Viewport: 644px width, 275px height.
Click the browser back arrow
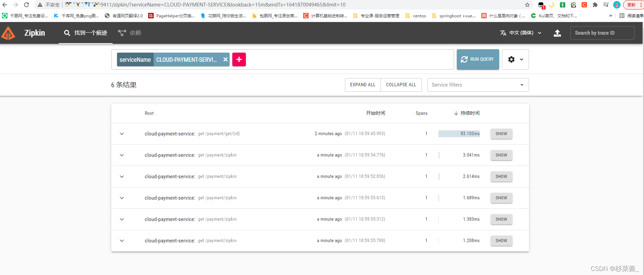click(5, 5)
